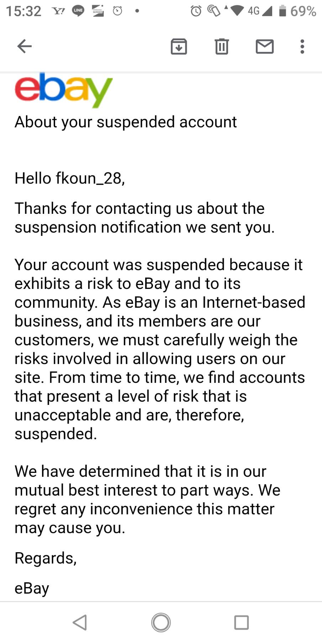Tap the LINE notification icon in the status bar

click(x=78, y=11)
